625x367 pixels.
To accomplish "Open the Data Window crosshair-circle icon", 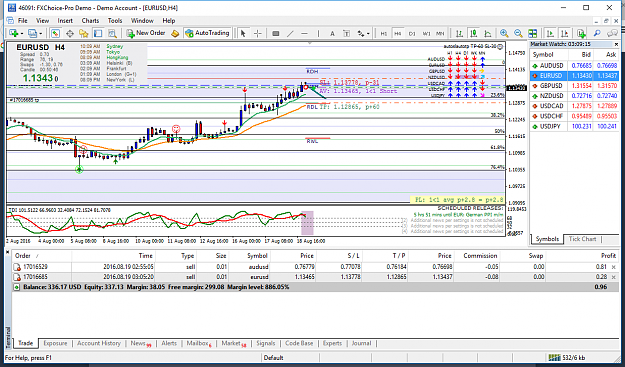I will click(x=69, y=33).
